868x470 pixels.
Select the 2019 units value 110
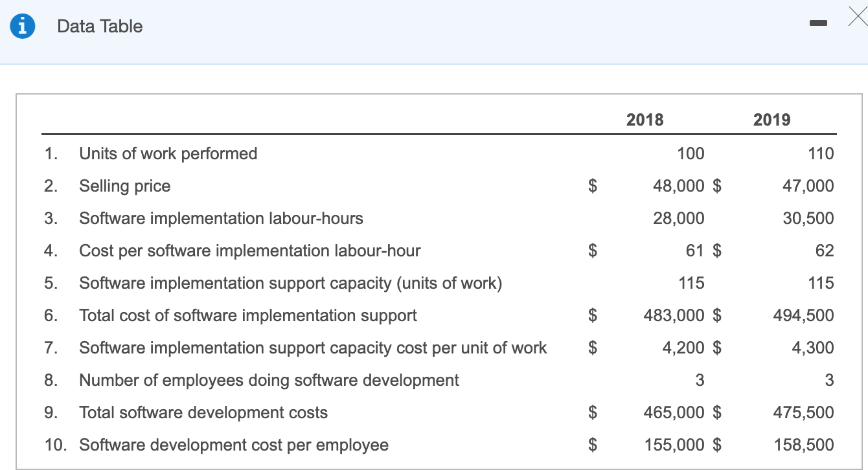click(x=821, y=153)
